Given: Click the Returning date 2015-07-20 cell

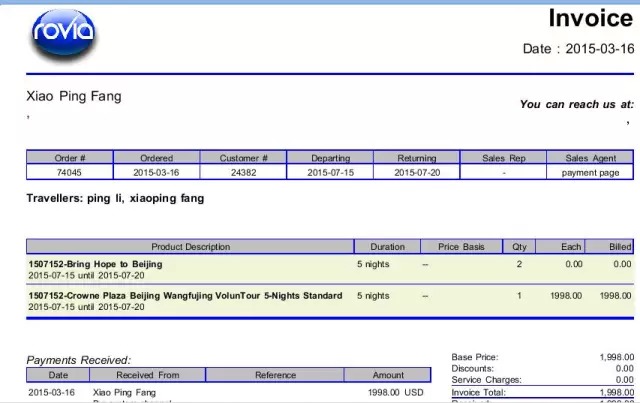Looking at the screenshot, I should click(416, 172).
